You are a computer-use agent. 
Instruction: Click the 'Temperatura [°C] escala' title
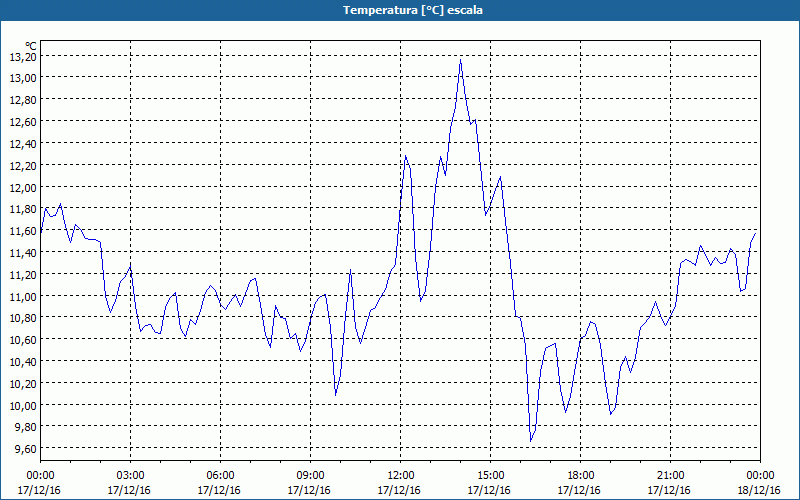click(412, 10)
